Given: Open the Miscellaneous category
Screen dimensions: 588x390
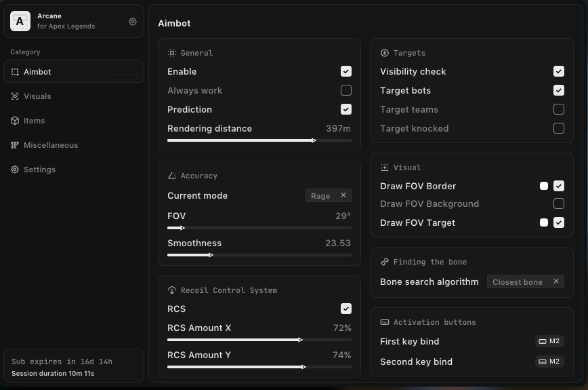Looking at the screenshot, I should pos(51,145).
